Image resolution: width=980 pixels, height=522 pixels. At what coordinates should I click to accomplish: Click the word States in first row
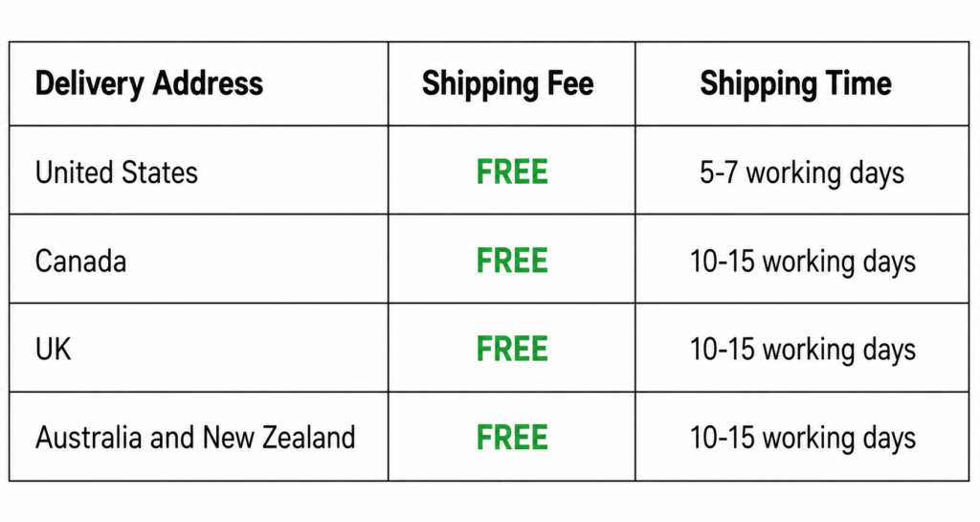point(160,171)
